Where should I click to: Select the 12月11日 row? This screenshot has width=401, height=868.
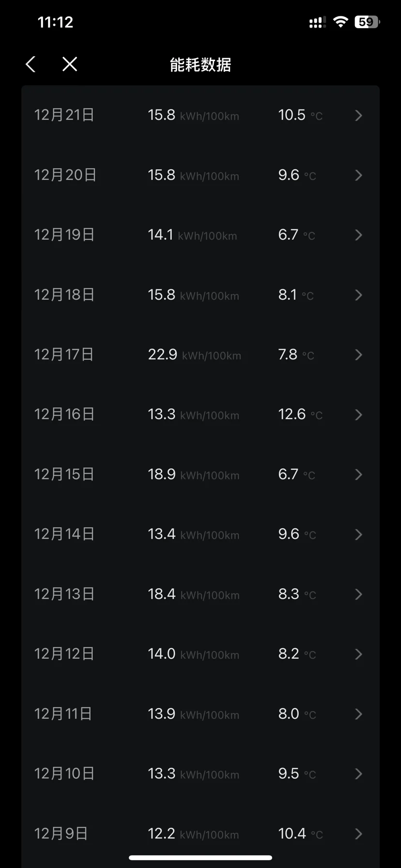pyautogui.click(x=200, y=714)
